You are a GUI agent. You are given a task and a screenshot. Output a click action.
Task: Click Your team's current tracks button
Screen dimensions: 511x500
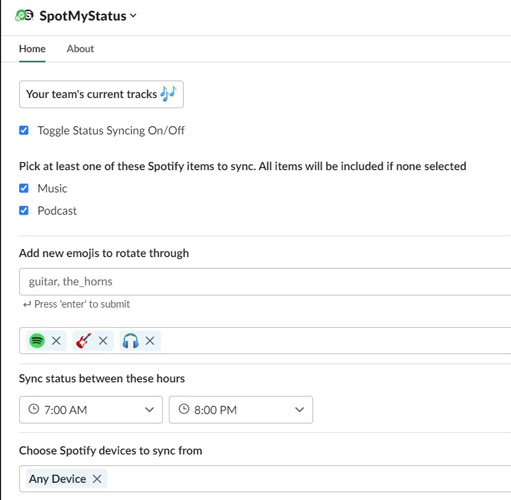coord(101,94)
